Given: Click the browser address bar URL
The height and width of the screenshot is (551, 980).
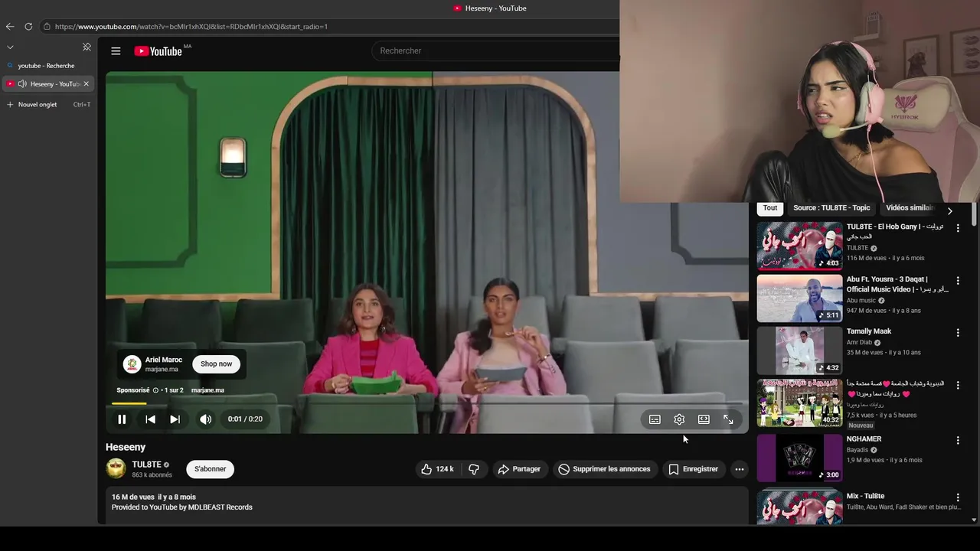Looking at the screenshot, I should click(x=191, y=26).
